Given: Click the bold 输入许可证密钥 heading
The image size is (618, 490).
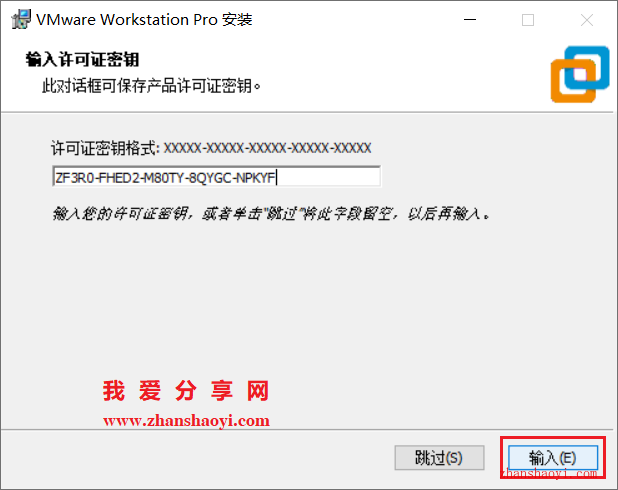Looking at the screenshot, I should (82, 60).
